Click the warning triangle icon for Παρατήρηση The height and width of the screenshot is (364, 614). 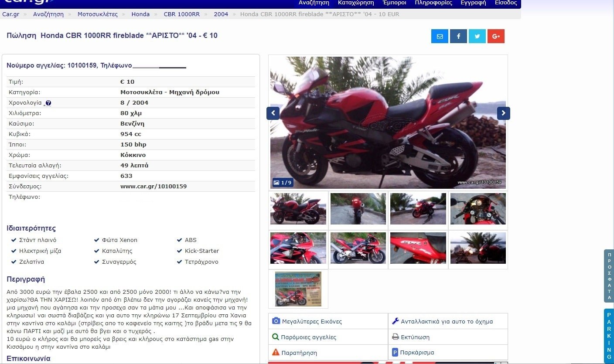[276, 352]
